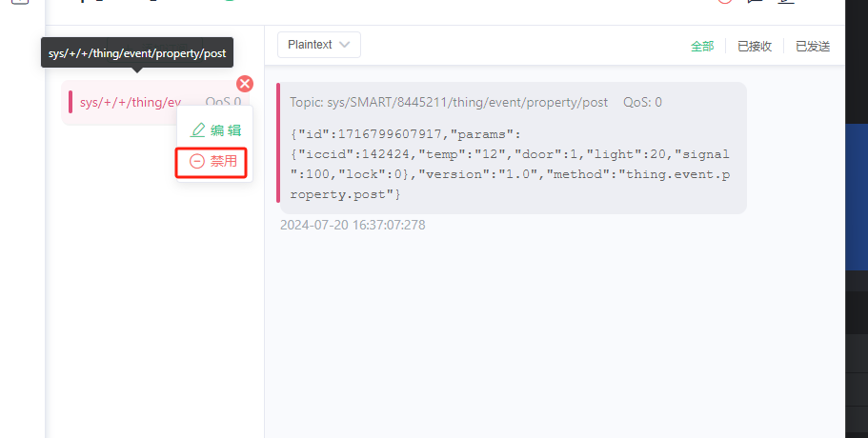
Task: Click the circle-minus icon beside 禁用
Action: tap(197, 161)
